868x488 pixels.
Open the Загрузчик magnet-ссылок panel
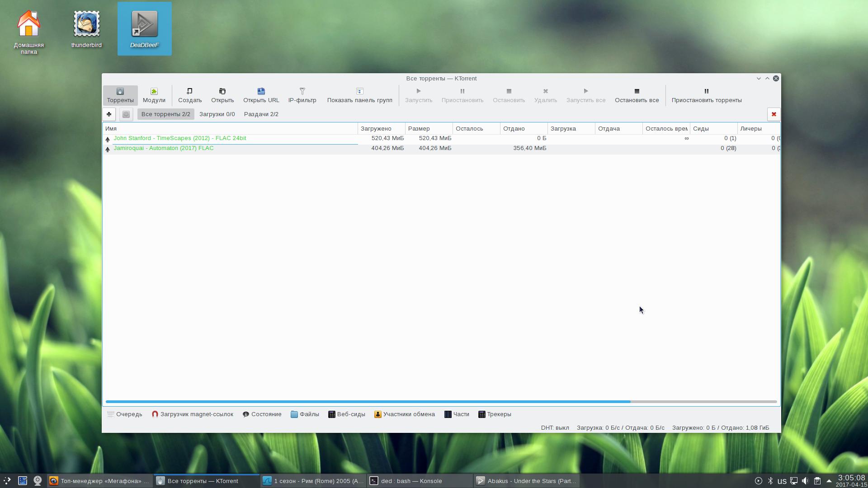(x=193, y=414)
